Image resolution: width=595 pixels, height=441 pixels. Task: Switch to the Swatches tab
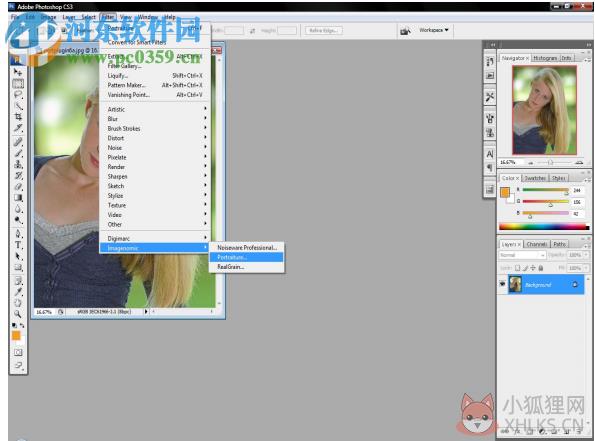coord(535,178)
